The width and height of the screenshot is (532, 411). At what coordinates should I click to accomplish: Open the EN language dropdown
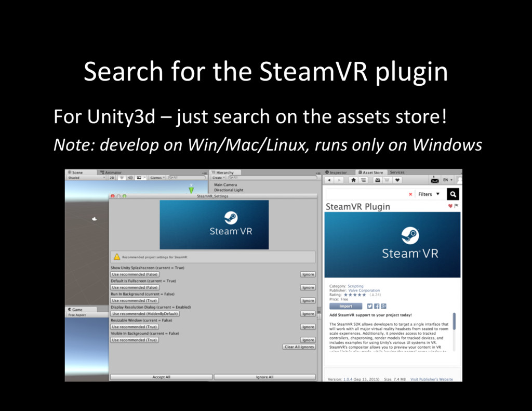(448, 180)
